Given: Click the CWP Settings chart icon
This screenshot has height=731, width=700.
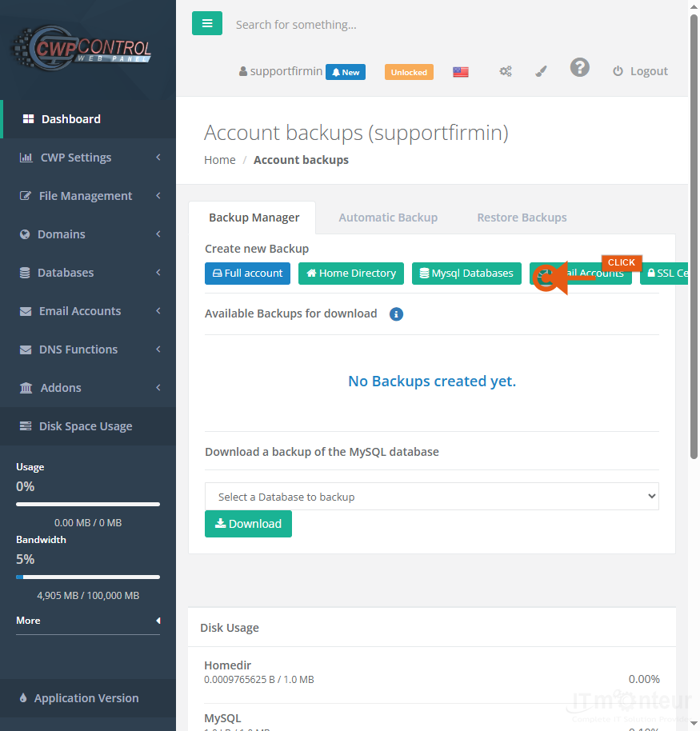Looking at the screenshot, I should point(26,158).
